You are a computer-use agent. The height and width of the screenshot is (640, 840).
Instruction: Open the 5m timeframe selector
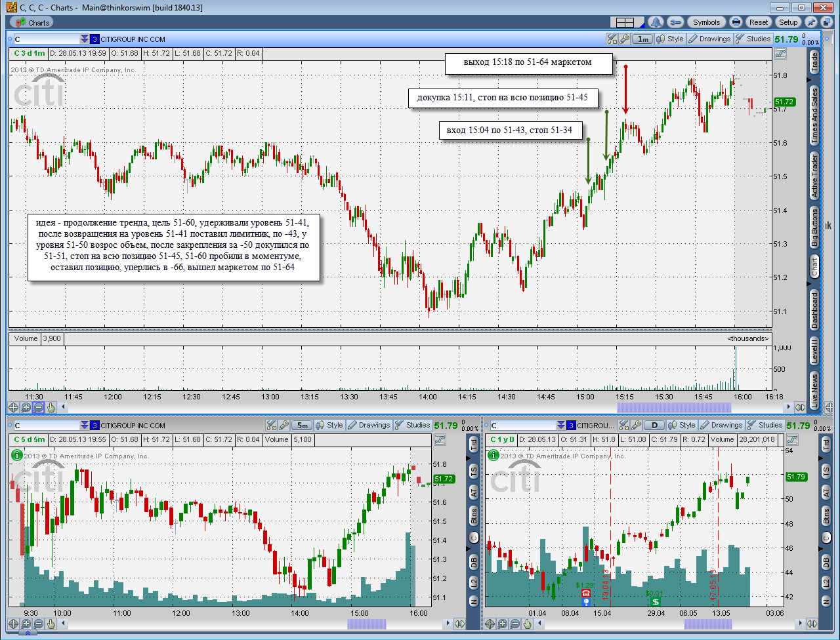[x=301, y=426]
